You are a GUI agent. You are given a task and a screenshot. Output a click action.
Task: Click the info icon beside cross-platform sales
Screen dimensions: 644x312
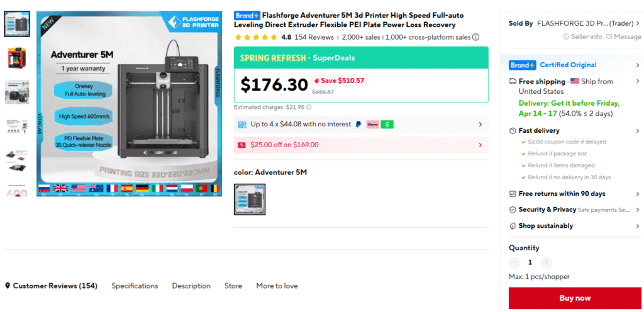point(475,37)
